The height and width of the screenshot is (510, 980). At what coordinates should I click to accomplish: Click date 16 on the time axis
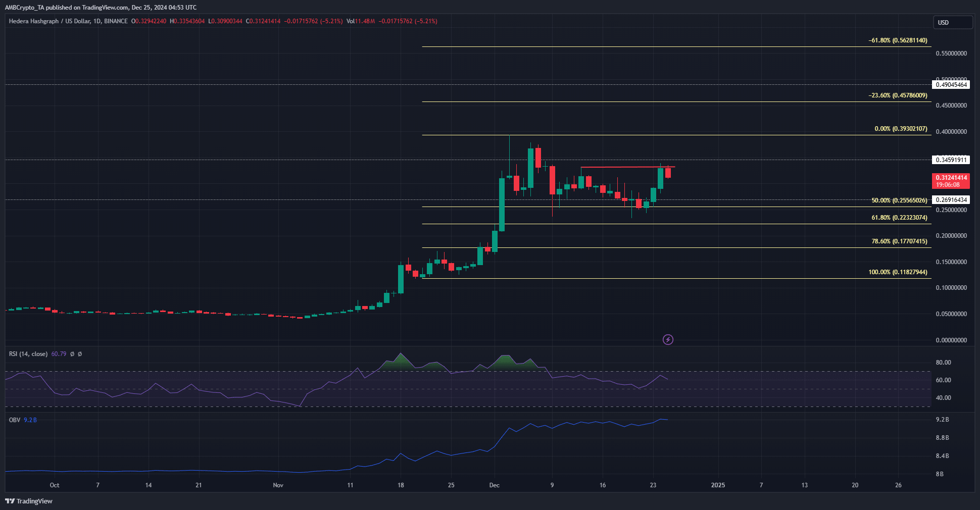click(603, 485)
